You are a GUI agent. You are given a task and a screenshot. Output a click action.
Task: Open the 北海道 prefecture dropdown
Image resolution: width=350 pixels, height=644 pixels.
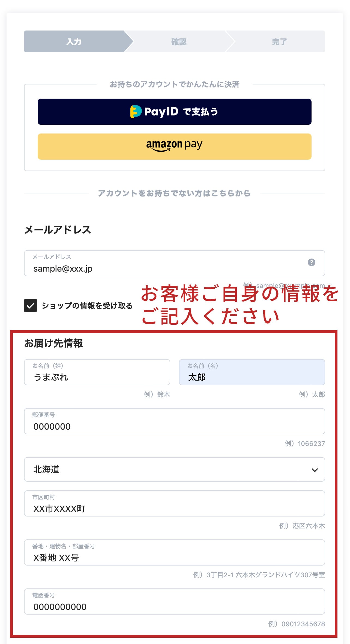click(x=174, y=469)
